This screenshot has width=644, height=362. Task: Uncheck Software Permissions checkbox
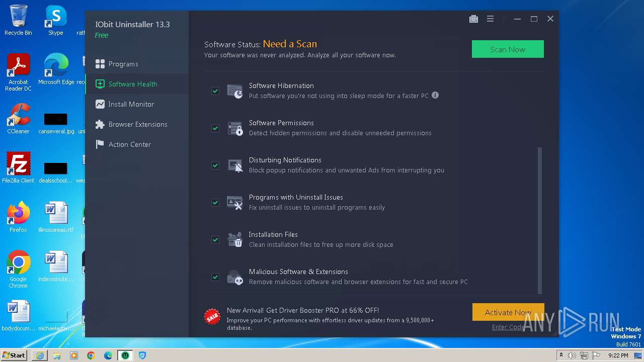(215, 128)
